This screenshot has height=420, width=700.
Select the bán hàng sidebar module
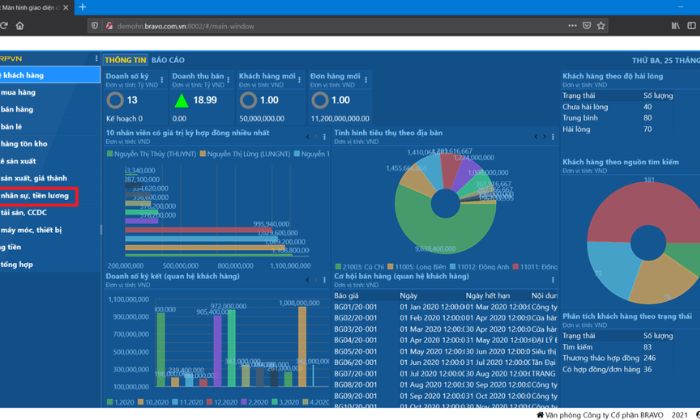pos(50,109)
